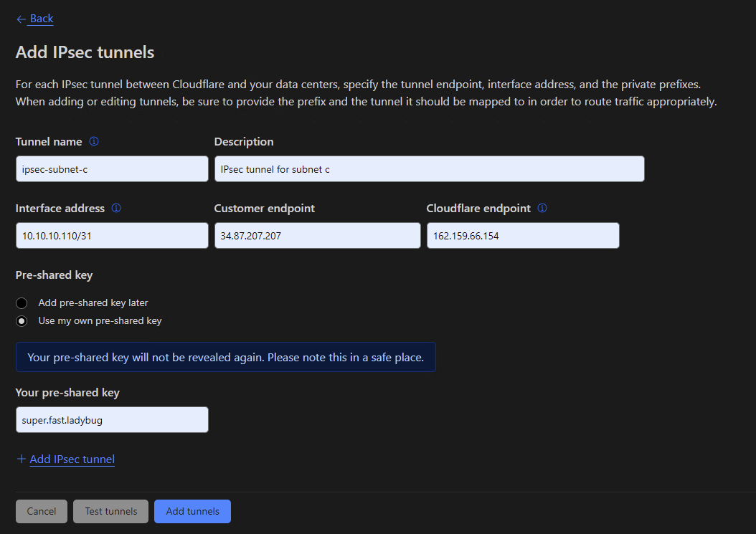The width and height of the screenshot is (756, 534).
Task: Focus the Tunnel name field containing ipsec-subnet-c
Action: pos(112,169)
